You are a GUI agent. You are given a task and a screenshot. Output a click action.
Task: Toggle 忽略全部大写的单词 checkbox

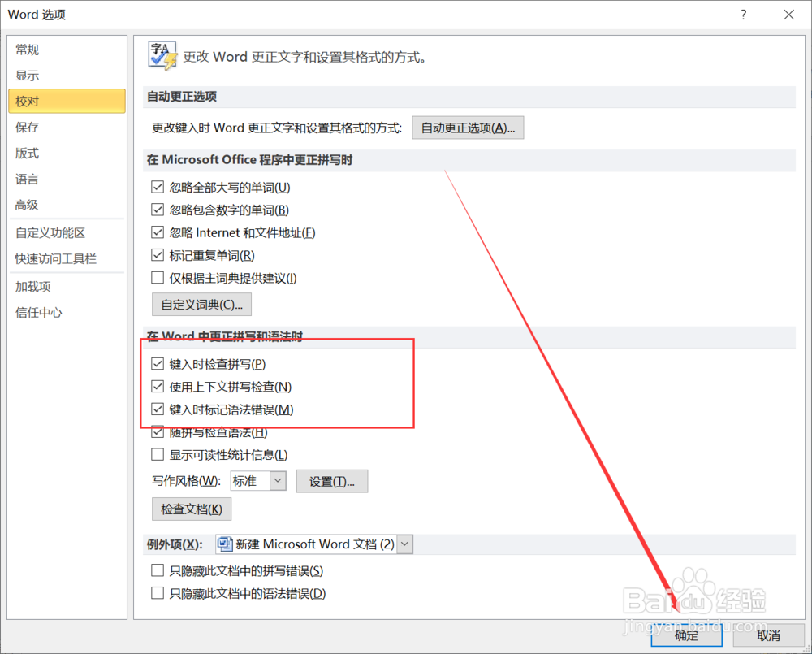click(158, 187)
